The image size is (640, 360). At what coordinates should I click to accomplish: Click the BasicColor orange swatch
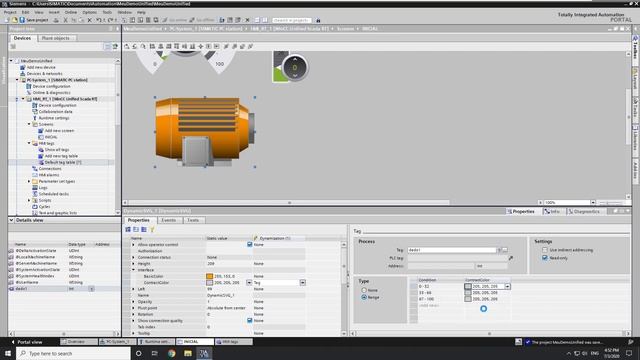pos(209,276)
